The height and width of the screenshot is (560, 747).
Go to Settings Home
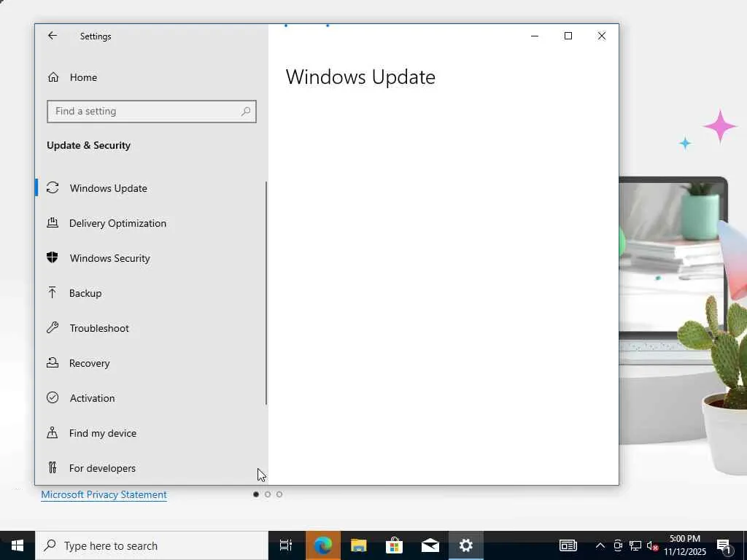(151, 77)
